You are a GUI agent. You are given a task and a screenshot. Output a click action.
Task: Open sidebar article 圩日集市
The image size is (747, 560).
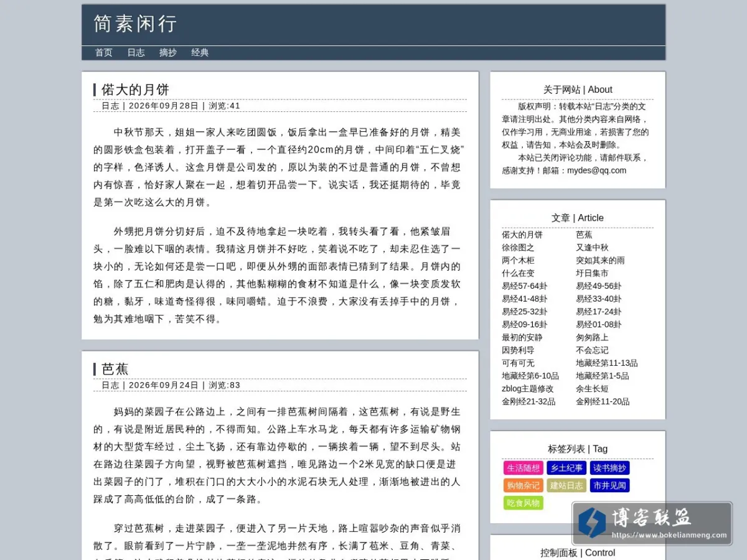(x=592, y=273)
